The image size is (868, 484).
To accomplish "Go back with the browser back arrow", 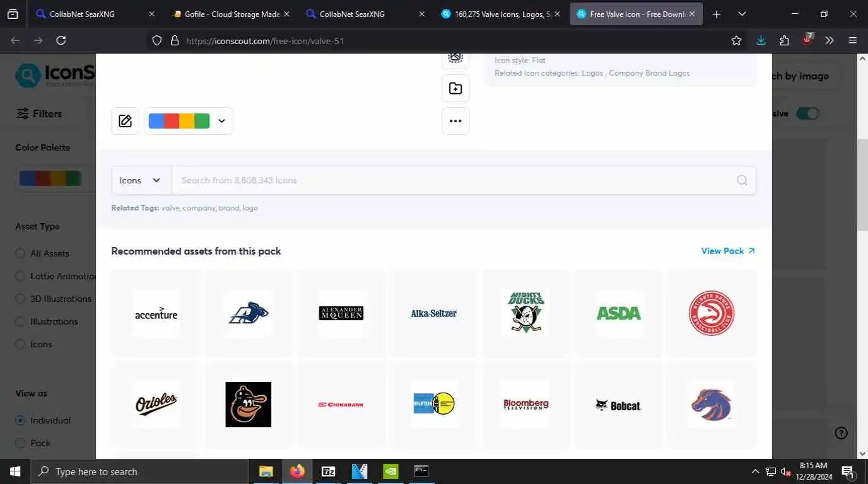I will pyautogui.click(x=16, y=40).
